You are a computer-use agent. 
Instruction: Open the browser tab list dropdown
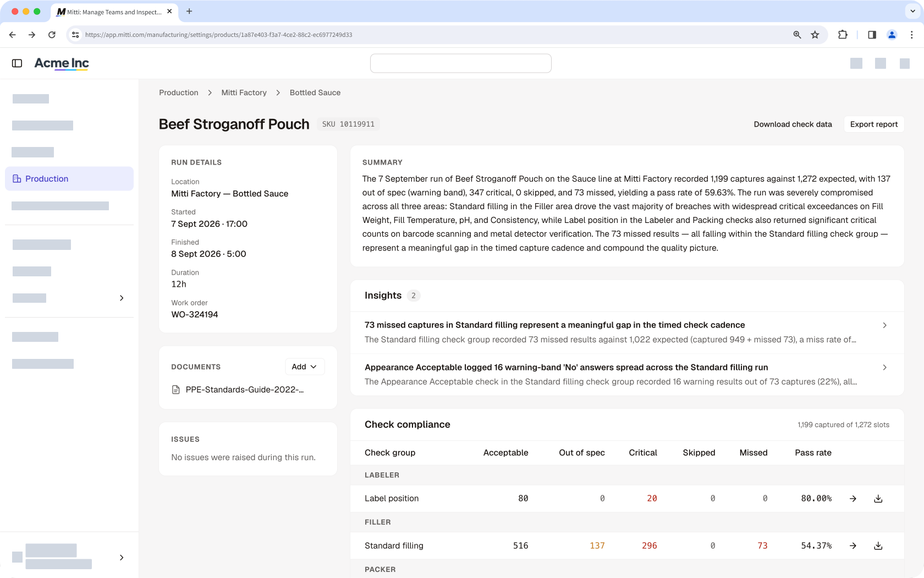pos(913,11)
